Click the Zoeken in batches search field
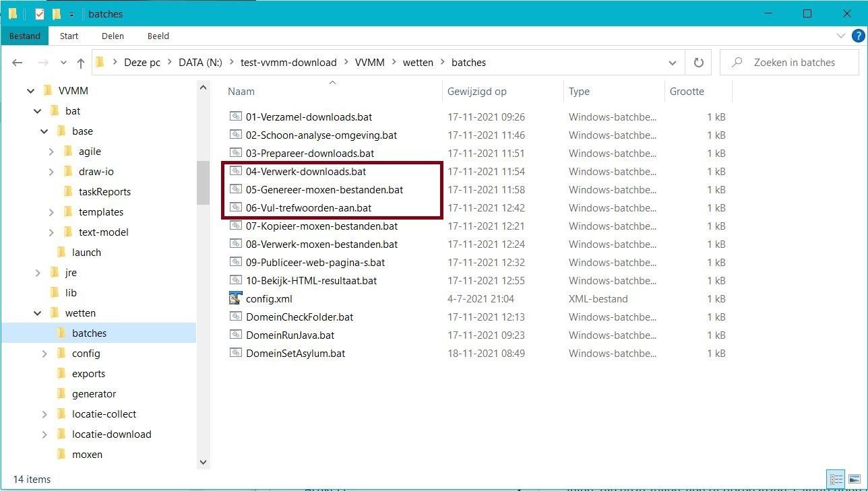868x491 pixels. click(x=789, y=63)
